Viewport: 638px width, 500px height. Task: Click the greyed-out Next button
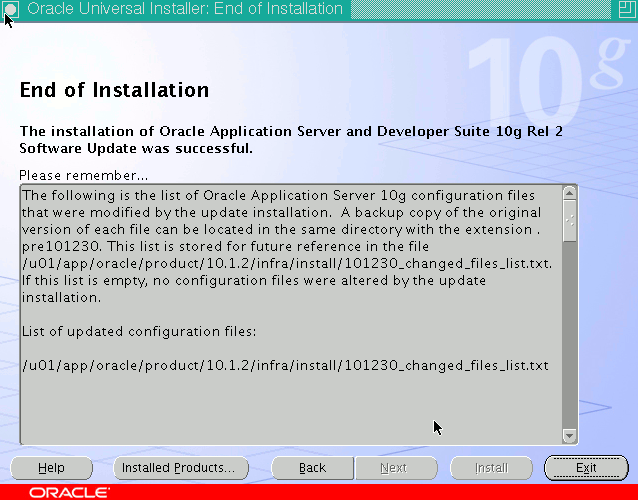[x=396, y=468]
